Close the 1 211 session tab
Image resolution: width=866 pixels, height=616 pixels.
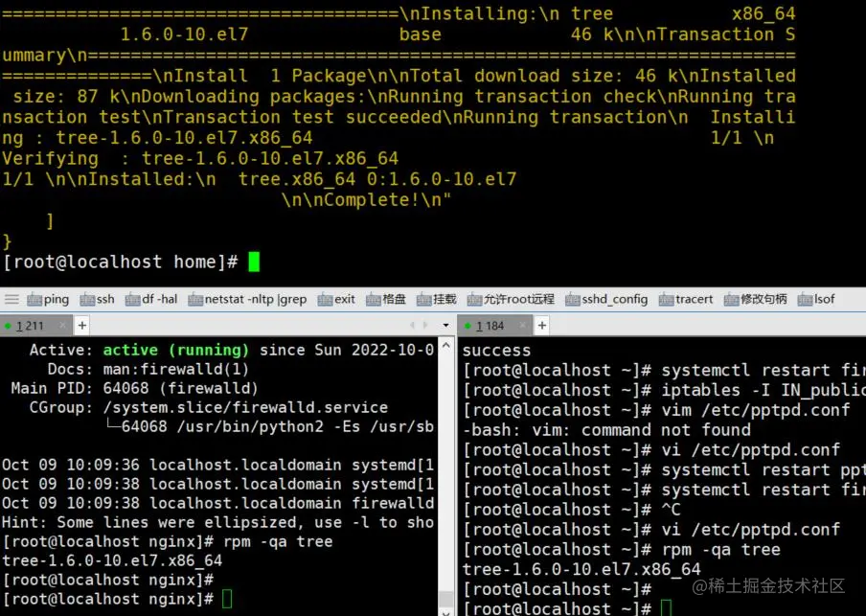coord(62,326)
